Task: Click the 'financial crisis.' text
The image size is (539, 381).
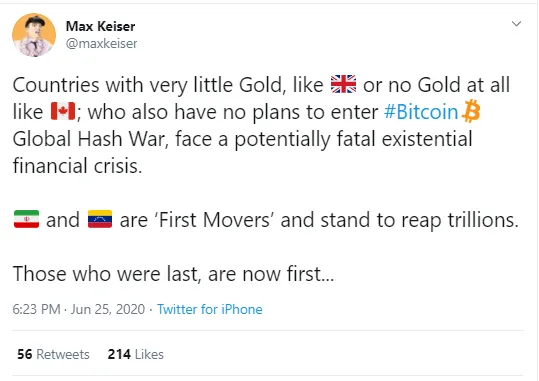Action: coord(78,166)
